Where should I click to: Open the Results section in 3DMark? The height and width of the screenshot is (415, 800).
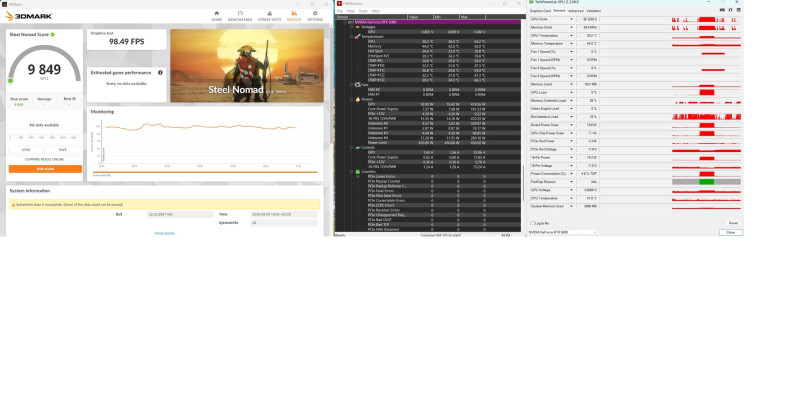[294, 16]
